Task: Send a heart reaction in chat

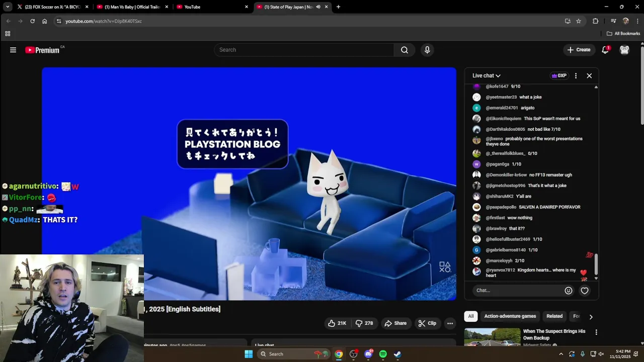Action: point(585,291)
